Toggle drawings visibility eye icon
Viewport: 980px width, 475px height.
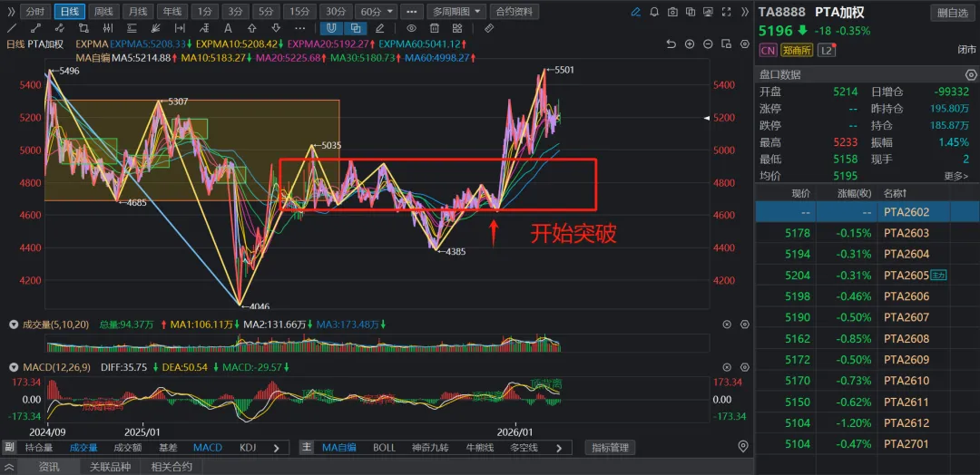(x=411, y=28)
